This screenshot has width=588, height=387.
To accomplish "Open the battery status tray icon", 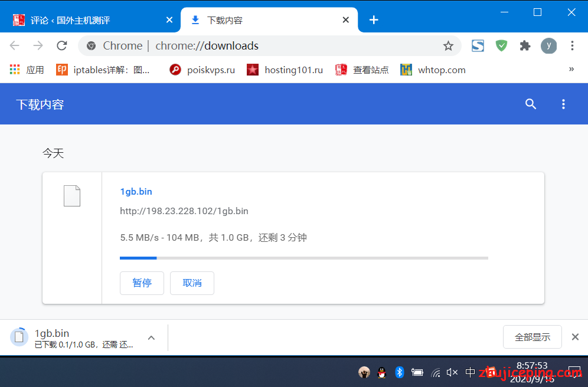I will tap(417, 372).
